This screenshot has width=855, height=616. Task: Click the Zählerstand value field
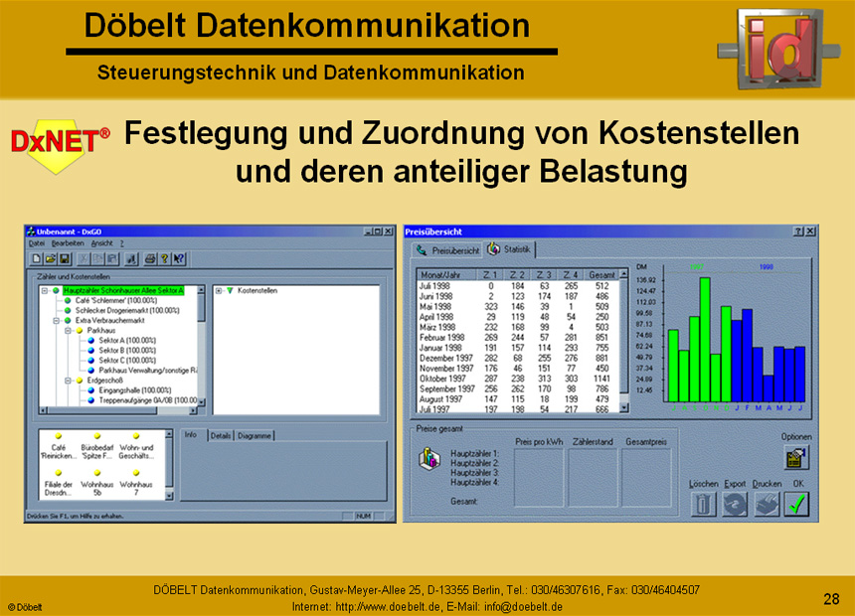tap(593, 477)
